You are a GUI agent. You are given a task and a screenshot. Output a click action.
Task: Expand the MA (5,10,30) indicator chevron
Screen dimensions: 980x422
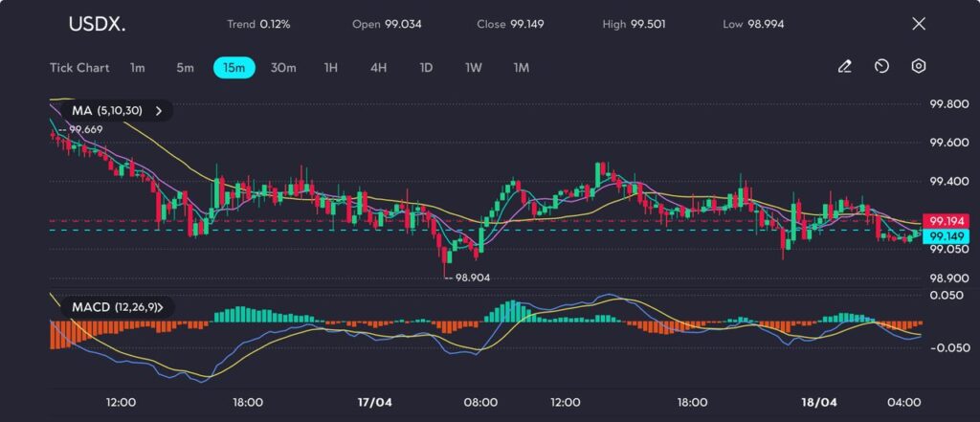pyautogui.click(x=159, y=111)
